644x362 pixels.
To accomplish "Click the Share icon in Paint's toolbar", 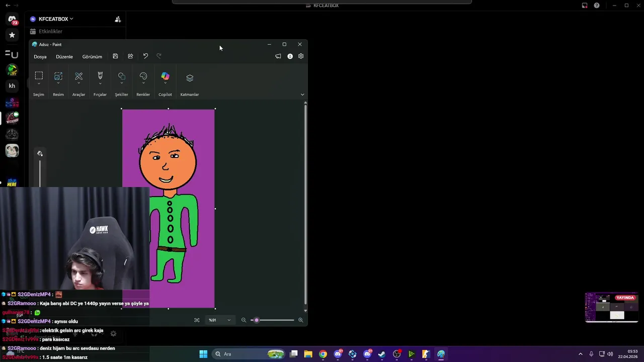I will [x=130, y=56].
